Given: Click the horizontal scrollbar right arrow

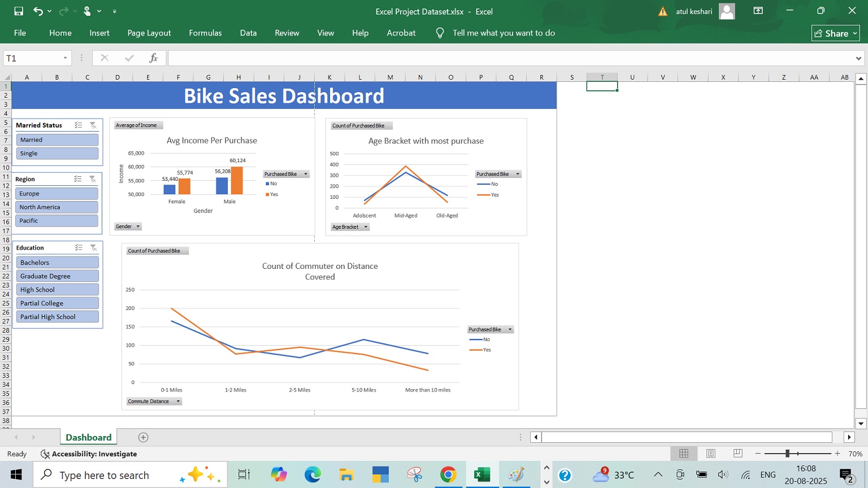Looking at the screenshot, I should tap(849, 437).
